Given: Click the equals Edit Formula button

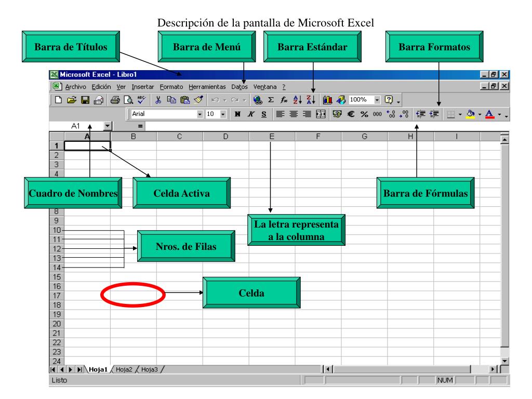Looking at the screenshot, I should (x=140, y=126).
